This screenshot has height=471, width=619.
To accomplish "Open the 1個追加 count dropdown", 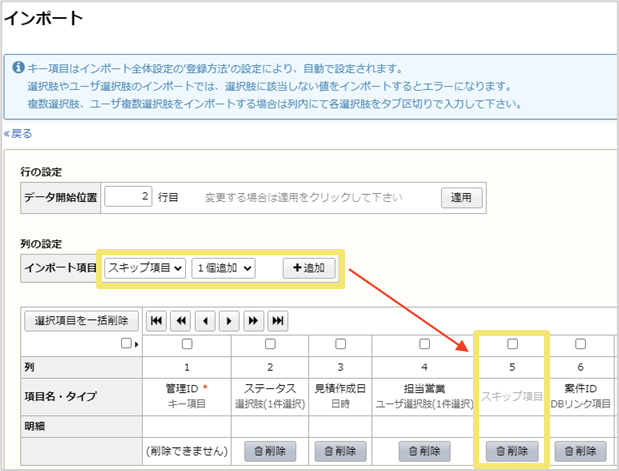I will [x=223, y=268].
